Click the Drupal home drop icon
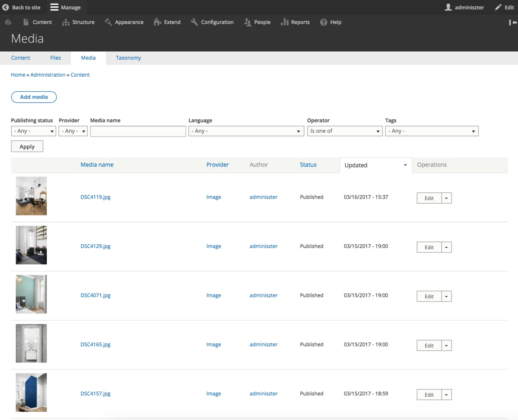The width and height of the screenshot is (518, 420). pyautogui.click(x=8, y=22)
